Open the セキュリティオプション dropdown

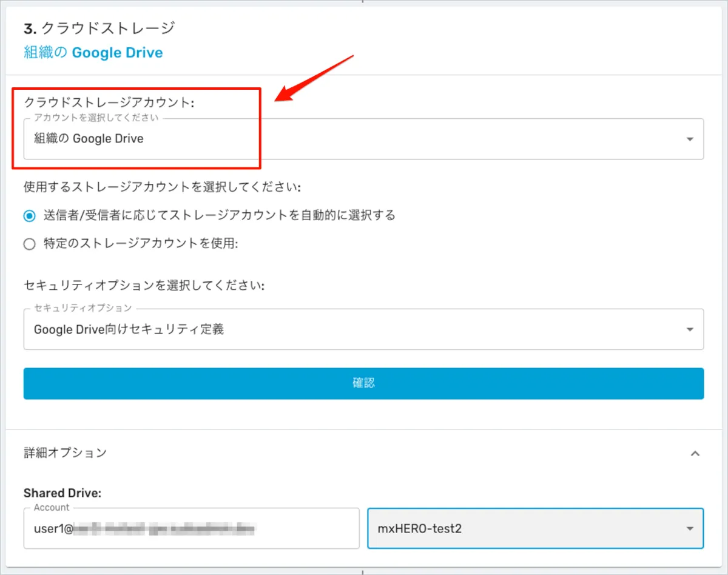(363, 329)
